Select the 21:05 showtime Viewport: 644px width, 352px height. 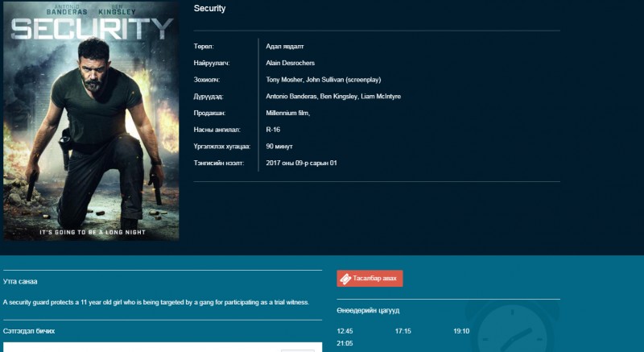pos(345,343)
